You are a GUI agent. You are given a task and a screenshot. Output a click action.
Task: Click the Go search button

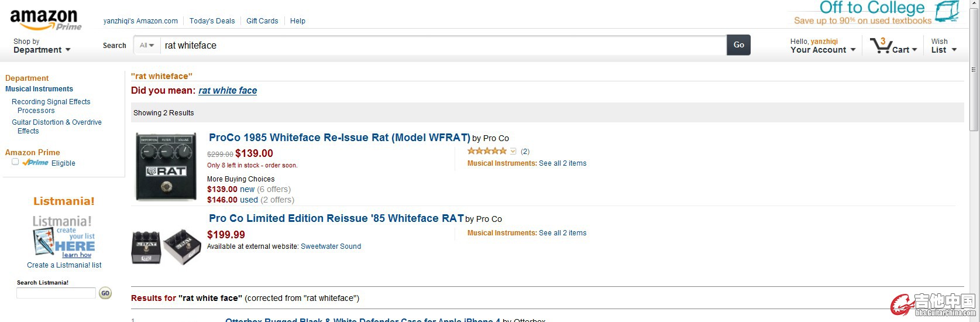pos(738,45)
